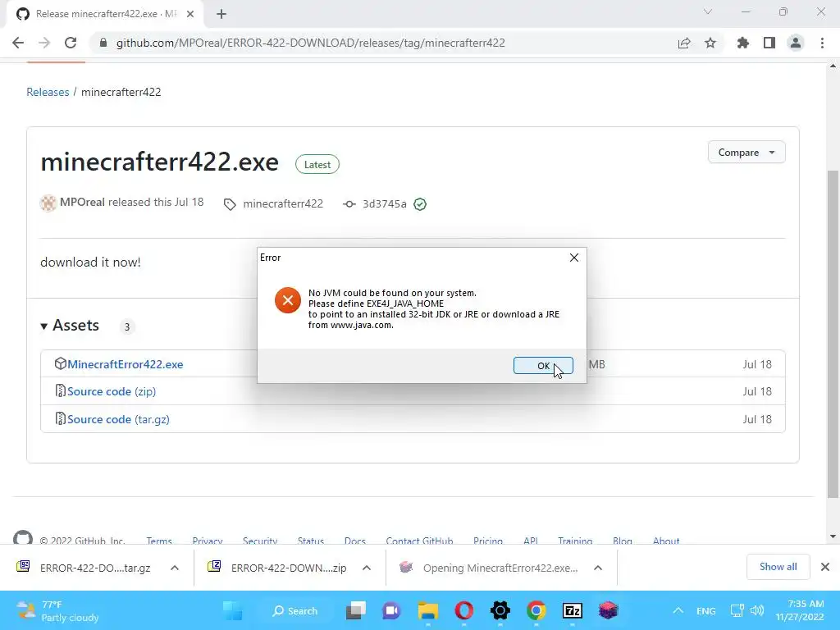Click the Latest badge
Screen dimensions: 840x630
(x=317, y=164)
